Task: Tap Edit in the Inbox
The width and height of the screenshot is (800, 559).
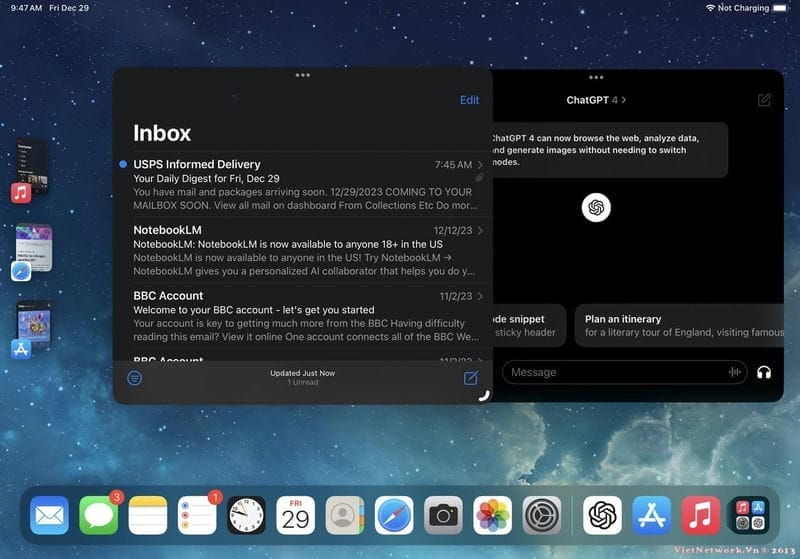Action: coord(469,100)
